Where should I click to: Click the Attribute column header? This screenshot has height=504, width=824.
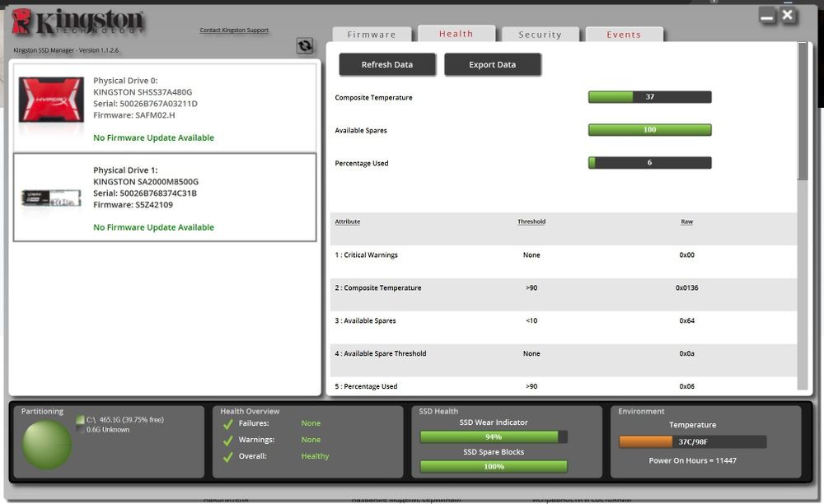348,222
